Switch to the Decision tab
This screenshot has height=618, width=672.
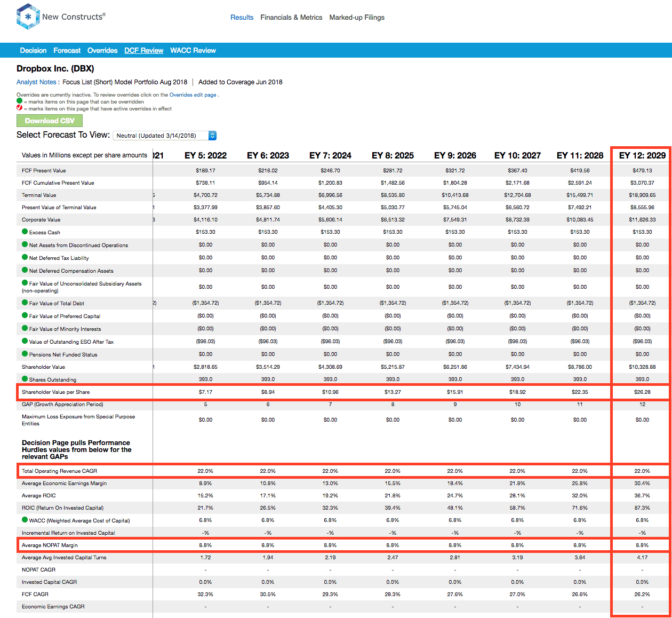click(x=33, y=51)
